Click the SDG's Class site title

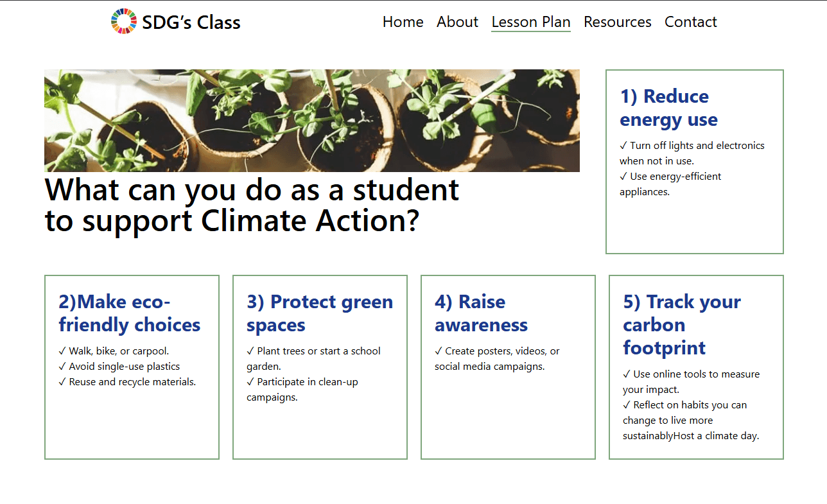click(191, 22)
